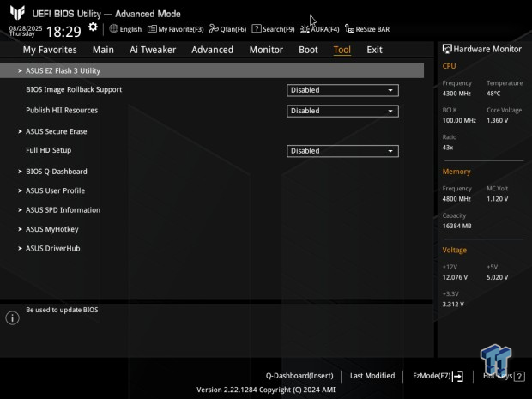Launch Qfan(F6) fan control
This screenshot has height=399, width=532.
227,29
